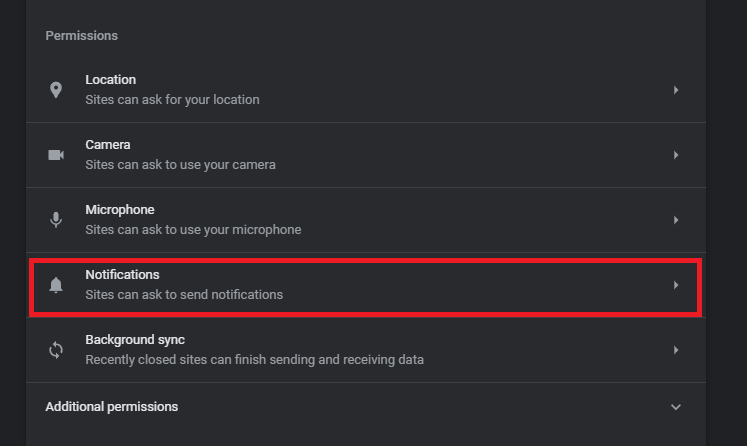747x446 pixels.
Task: Click the Background sync arrows icon
Action: tap(56, 350)
